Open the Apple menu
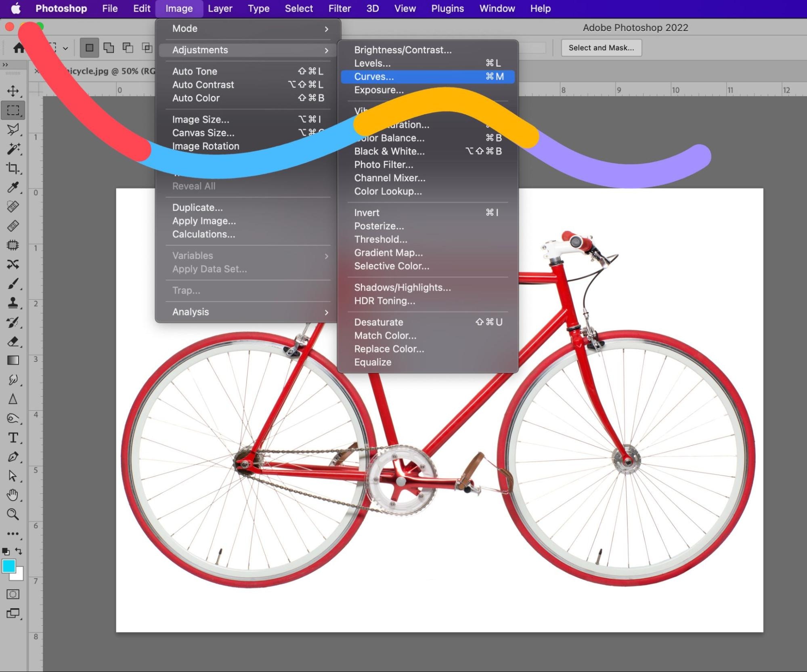The width and height of the screenshot is (807, 672). pos(16,8)
